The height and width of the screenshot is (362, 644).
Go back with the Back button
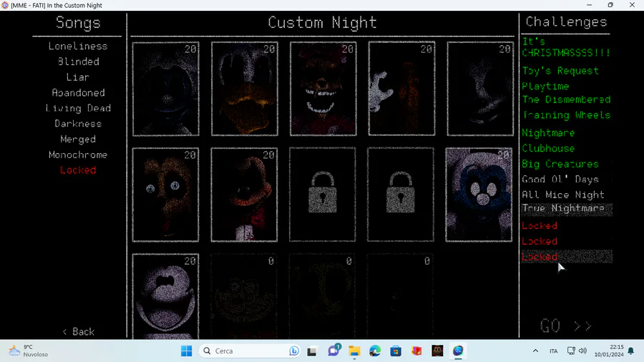pos(79,332)
